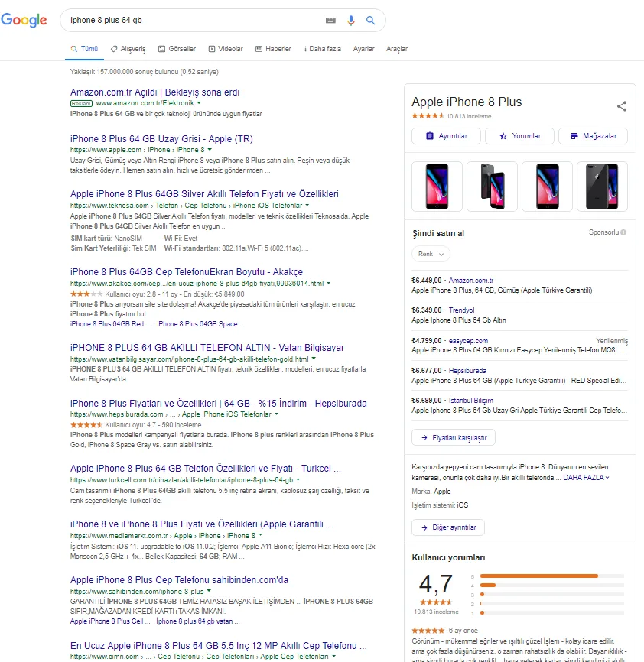Click 10.813 inceleme under 4,7 score

coord(436,612)
